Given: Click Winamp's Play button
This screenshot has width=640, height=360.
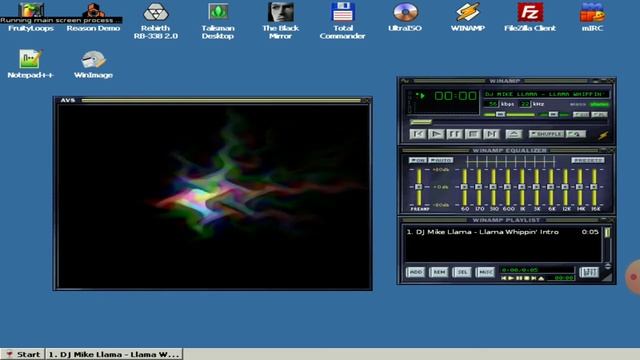Looking at the screenshot, I should [x=436, y=134].
